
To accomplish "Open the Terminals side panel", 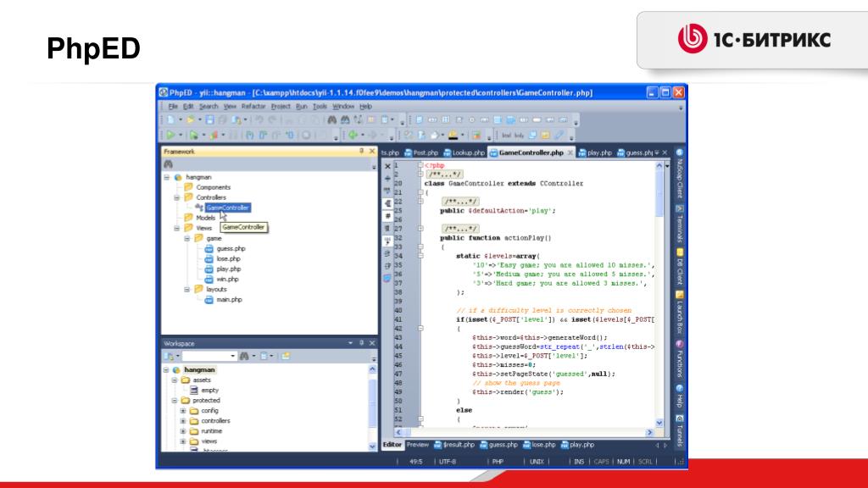I will 680,224.
